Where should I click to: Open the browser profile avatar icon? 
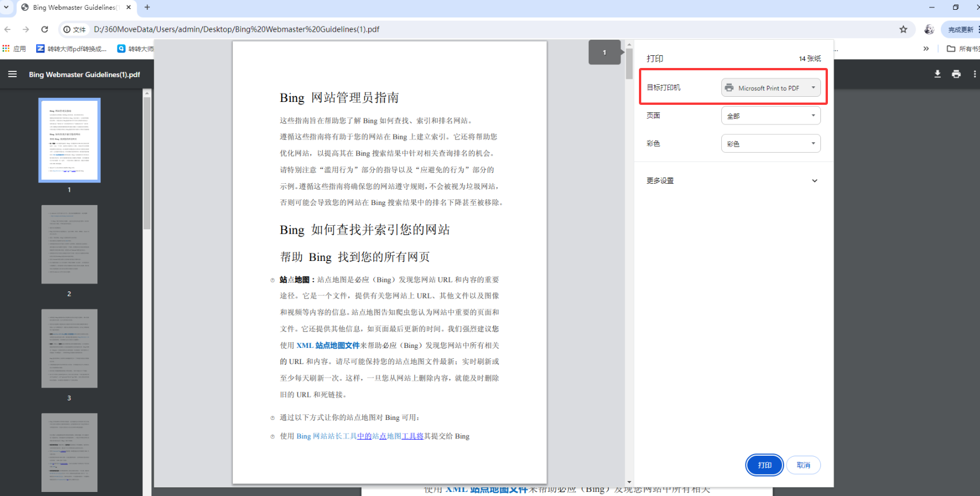[x=929, y=29]
